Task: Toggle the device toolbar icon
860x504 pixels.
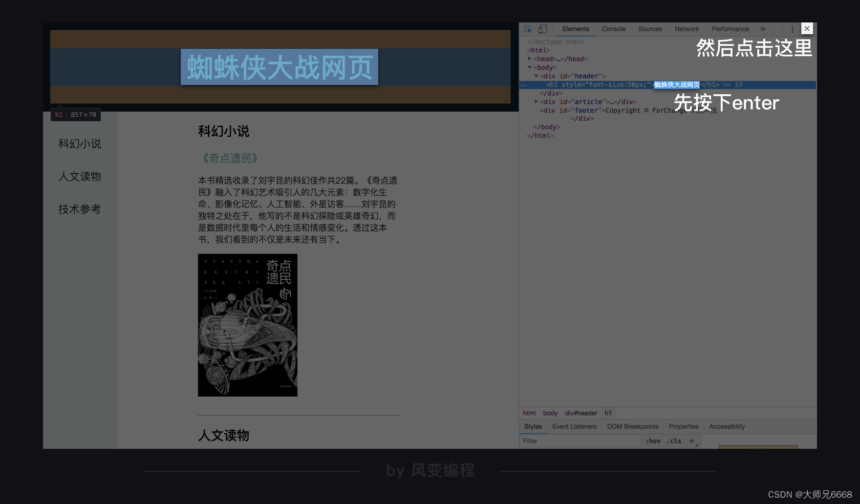Action: (x=543, y=29)
